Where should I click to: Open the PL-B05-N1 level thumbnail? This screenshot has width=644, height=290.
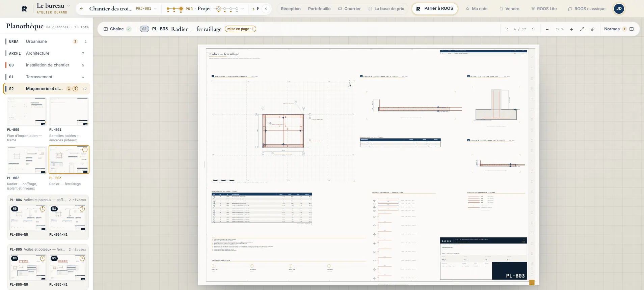[68, 268]
